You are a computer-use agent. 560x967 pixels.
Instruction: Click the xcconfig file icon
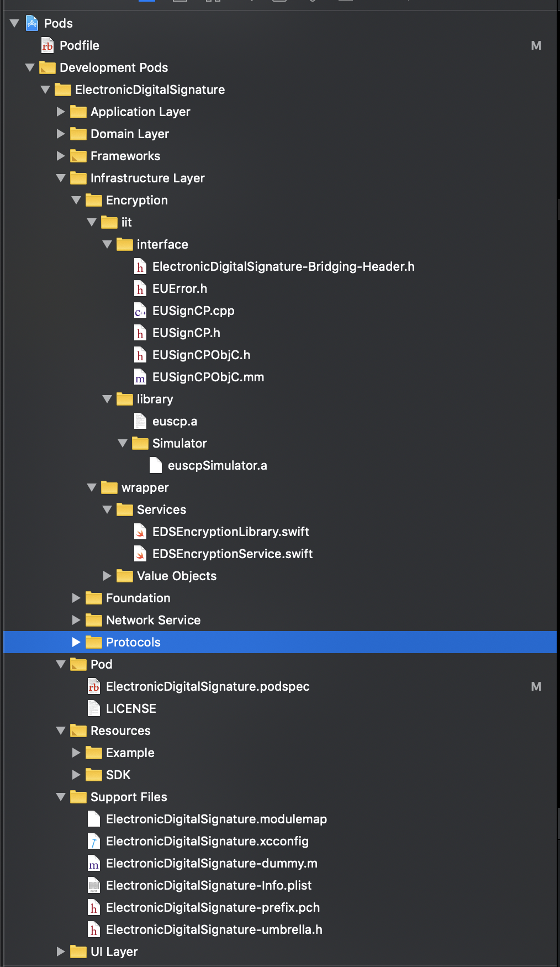coord(94,841)
